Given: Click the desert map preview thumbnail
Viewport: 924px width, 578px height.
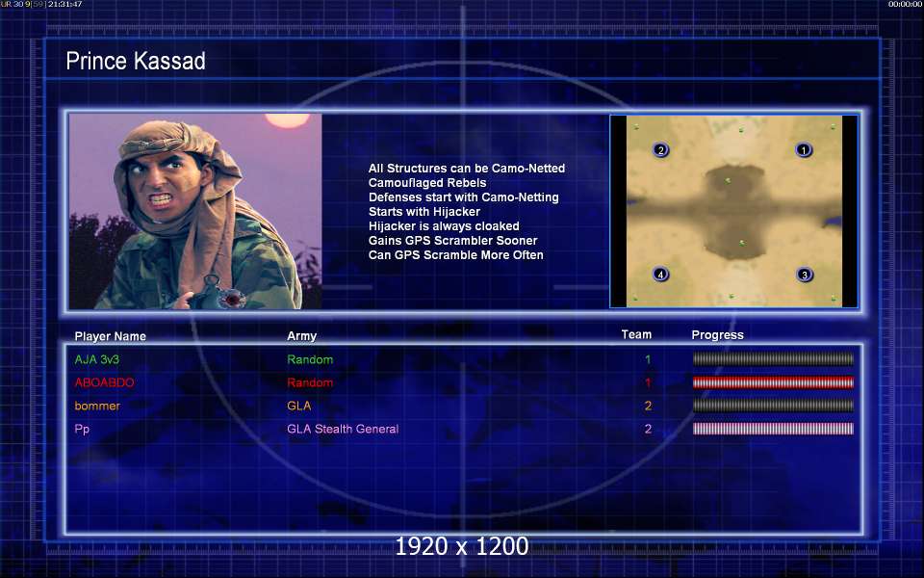Looking at the screenshot, I should coord(733,211).
